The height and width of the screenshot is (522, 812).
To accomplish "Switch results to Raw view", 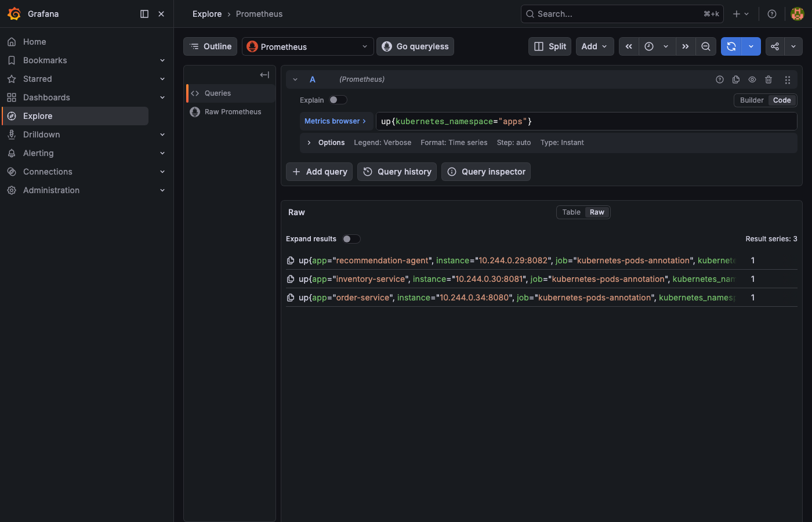I will click(x=597, y=212).
